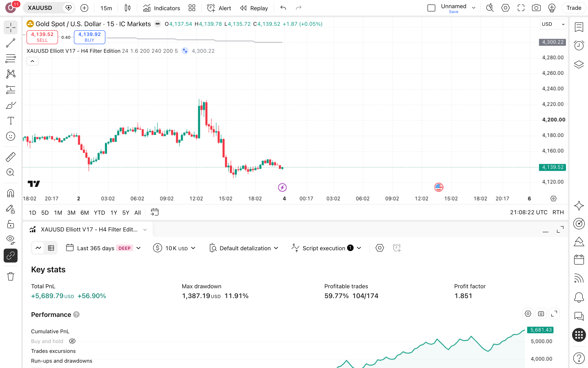Screen dimensions: 588x368
Task: Select the patterns drawing tool
Action: [10, 74]
